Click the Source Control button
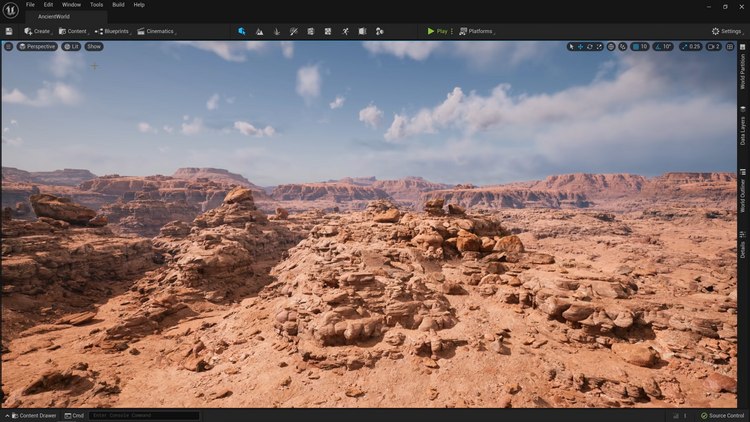Image resolution: width=750 pixels, height=422 pixels. click(722, 415)
